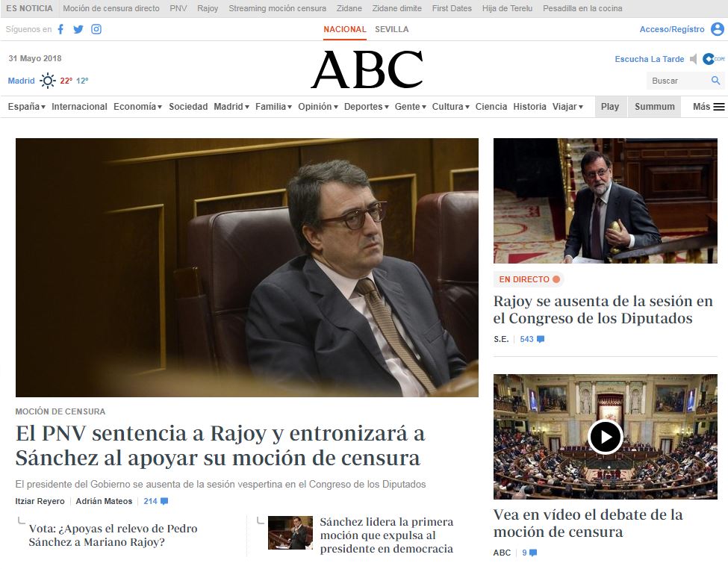Open trending topic PNV

178,8
